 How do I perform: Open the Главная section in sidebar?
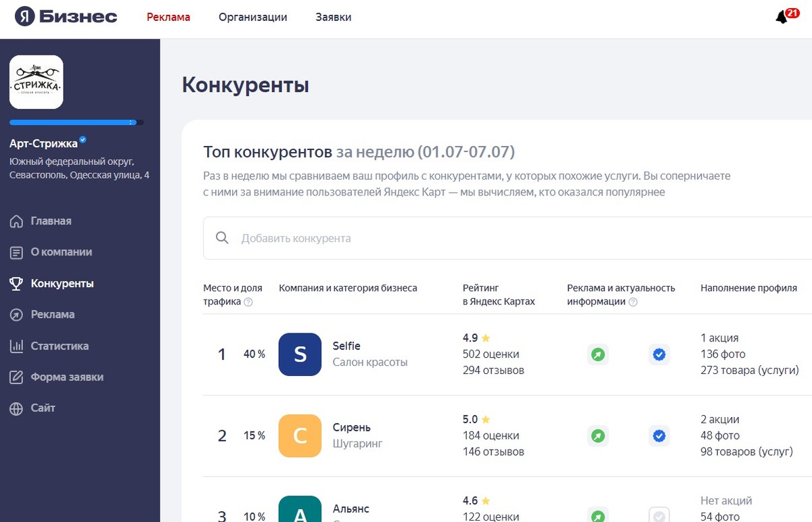tap(51, 221)
